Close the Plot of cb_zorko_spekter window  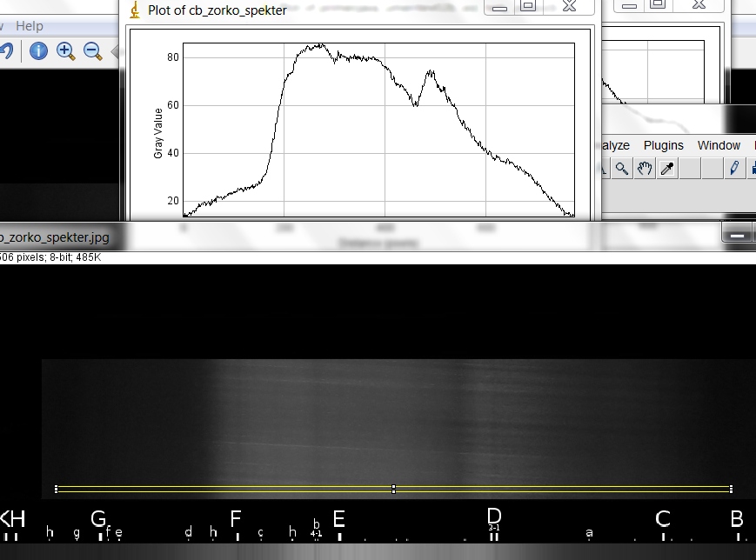569,7
